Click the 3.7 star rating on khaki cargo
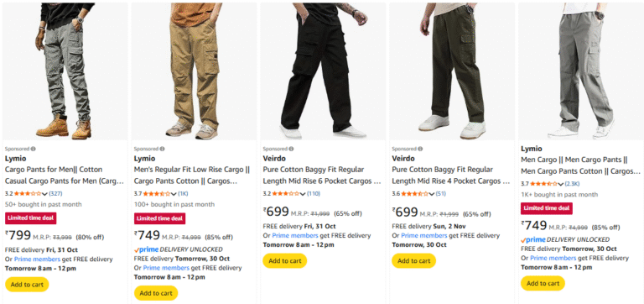Image resolution: width=644 pixels, height=304 pixels. (x=157, y=194)
